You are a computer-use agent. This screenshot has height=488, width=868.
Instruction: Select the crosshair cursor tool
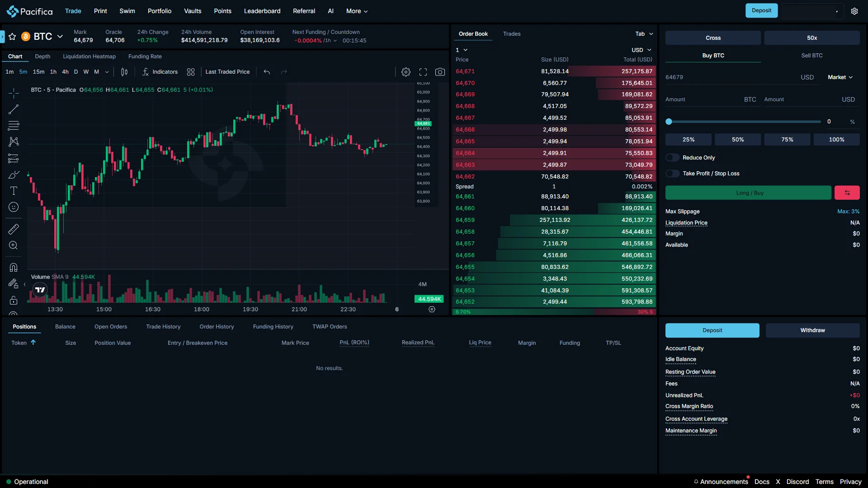click(x=14, y=93)
